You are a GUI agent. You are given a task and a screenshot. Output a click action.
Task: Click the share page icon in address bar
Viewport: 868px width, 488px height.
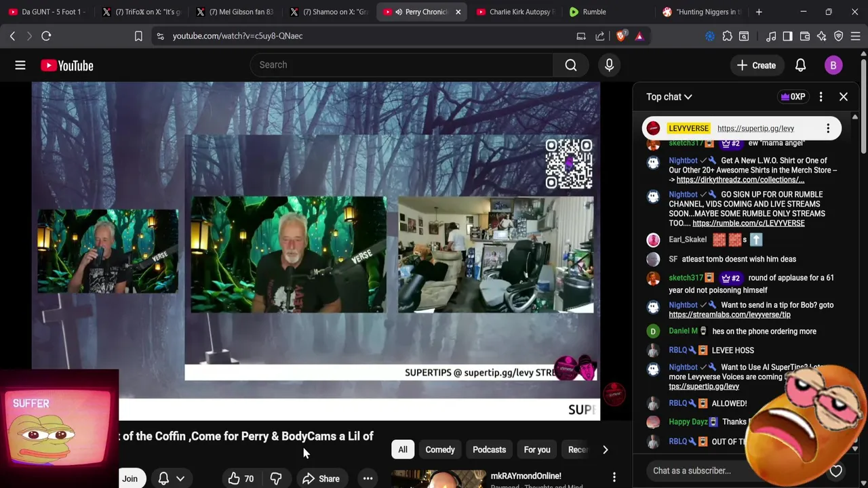600,36
